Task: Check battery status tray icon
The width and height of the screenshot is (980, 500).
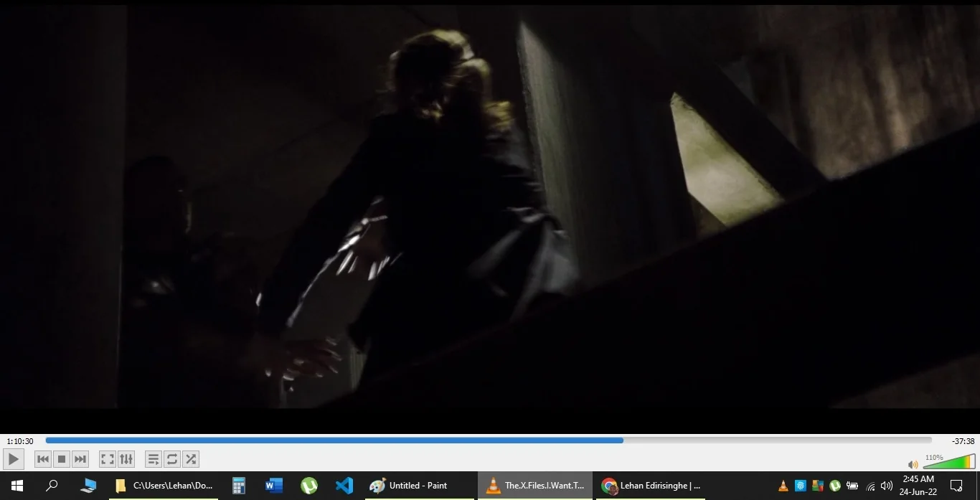Action: tap(852, 486)
